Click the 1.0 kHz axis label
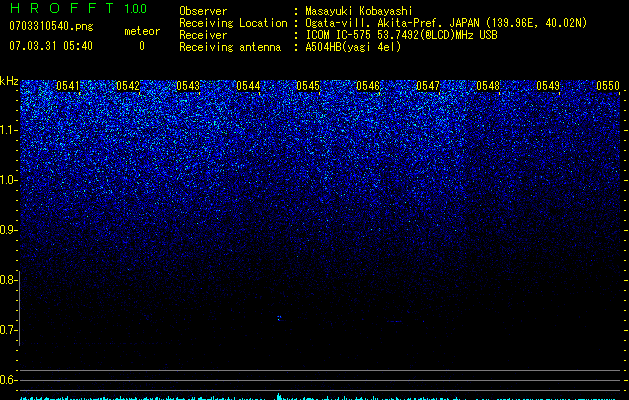This screenshot has height=400, width=629. 8,180
